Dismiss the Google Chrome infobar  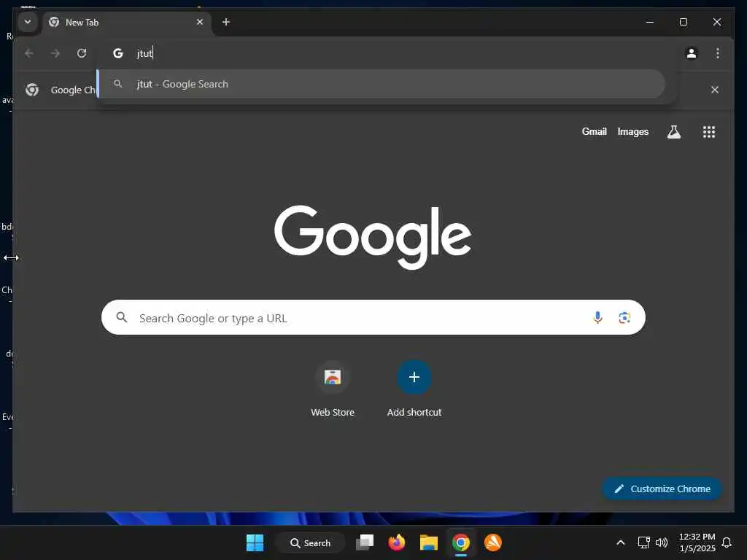click(715, 90)
